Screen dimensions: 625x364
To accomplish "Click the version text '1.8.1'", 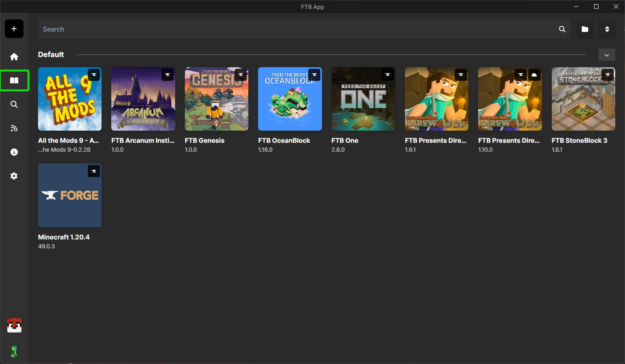I will [x=557, y=150].
